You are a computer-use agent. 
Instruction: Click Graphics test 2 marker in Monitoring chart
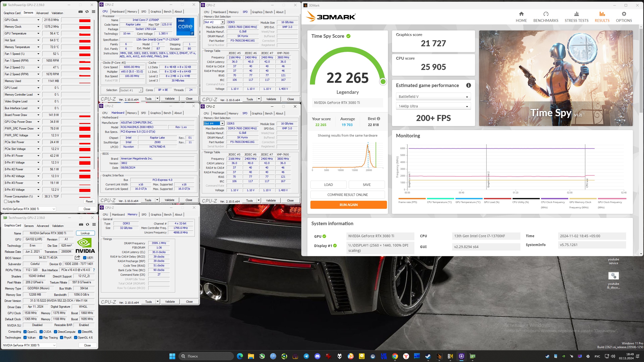coord(488,180)
